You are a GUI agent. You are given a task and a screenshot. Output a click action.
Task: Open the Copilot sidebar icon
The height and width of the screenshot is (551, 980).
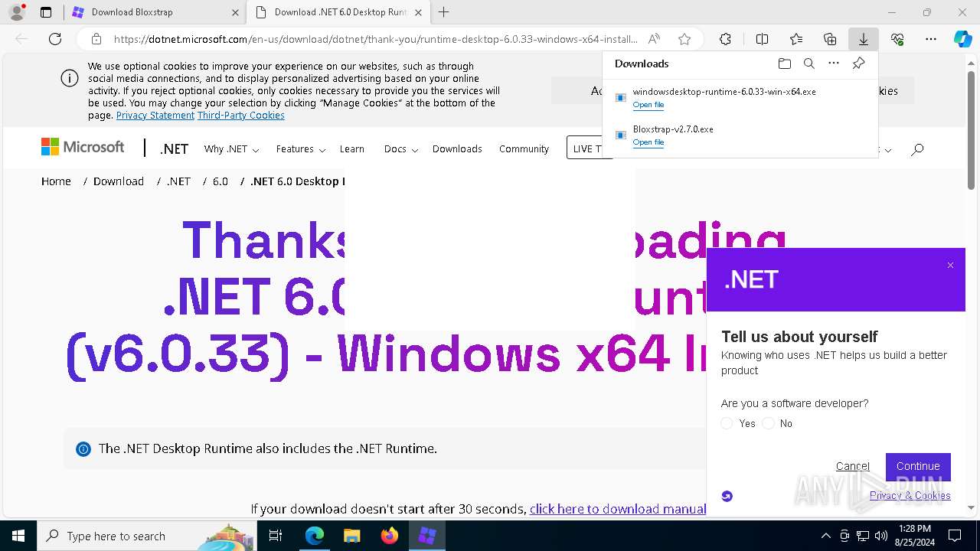962,39
